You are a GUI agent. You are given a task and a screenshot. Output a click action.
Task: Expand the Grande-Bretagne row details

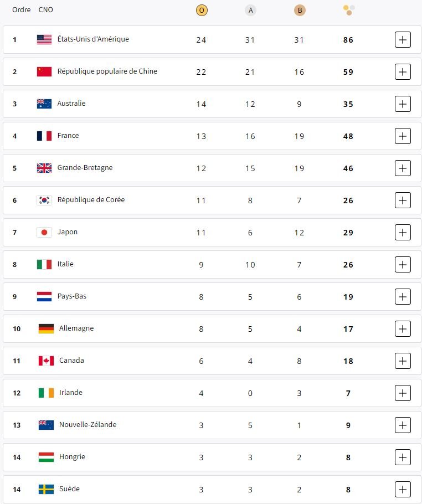click(x=403, y=168)
